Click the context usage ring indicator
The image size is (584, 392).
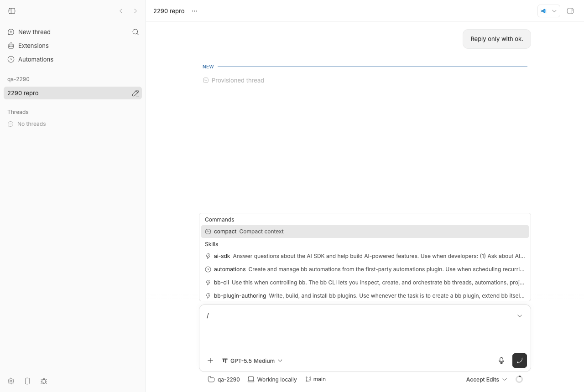coord(519,379)
